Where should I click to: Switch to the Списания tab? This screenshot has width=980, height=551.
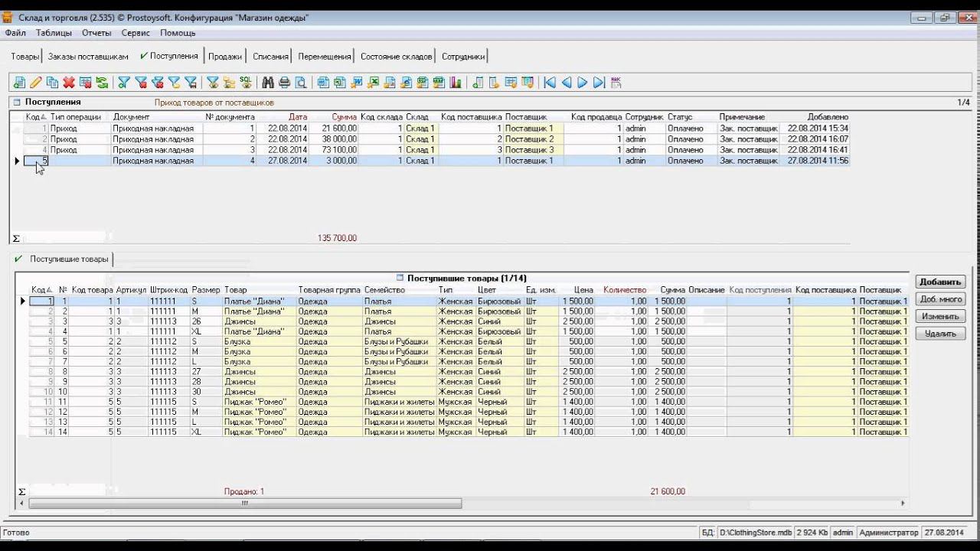pos(270,57)
